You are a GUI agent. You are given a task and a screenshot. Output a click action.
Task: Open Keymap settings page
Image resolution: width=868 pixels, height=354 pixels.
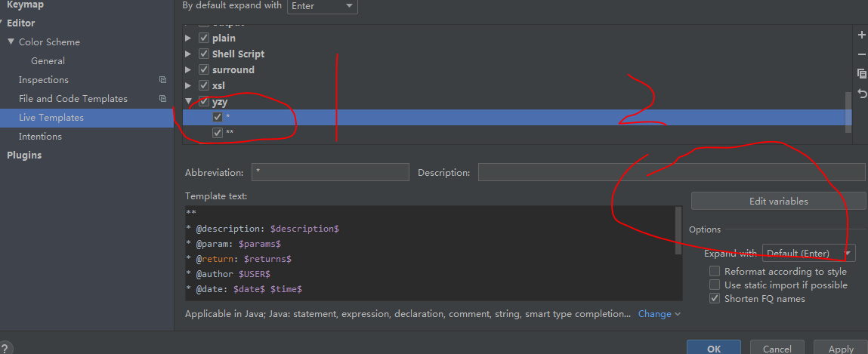25,5
